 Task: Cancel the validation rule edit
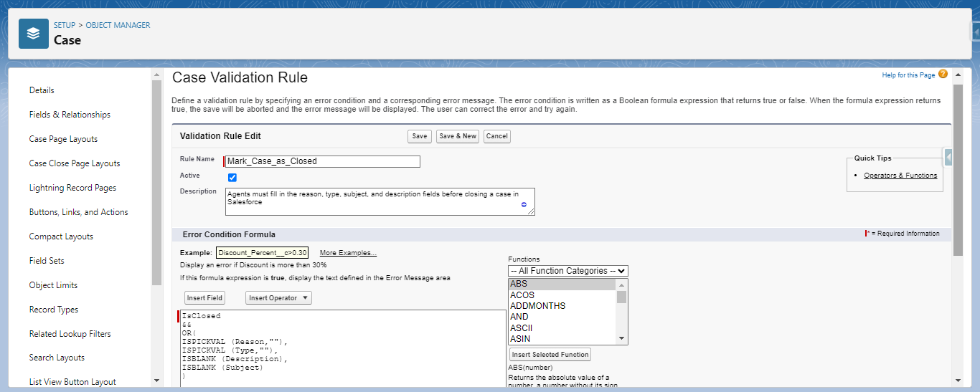point(496,136)
